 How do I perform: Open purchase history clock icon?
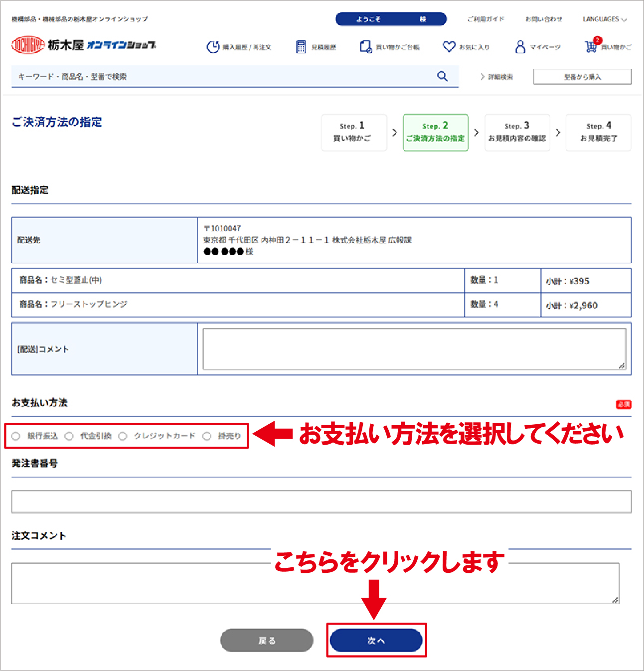coord(213,47)
